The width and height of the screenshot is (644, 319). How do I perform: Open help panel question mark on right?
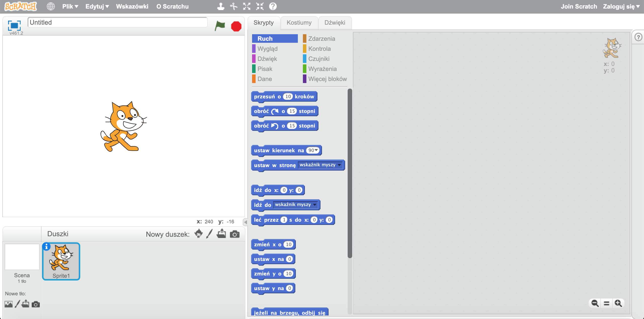pos(638,37)
